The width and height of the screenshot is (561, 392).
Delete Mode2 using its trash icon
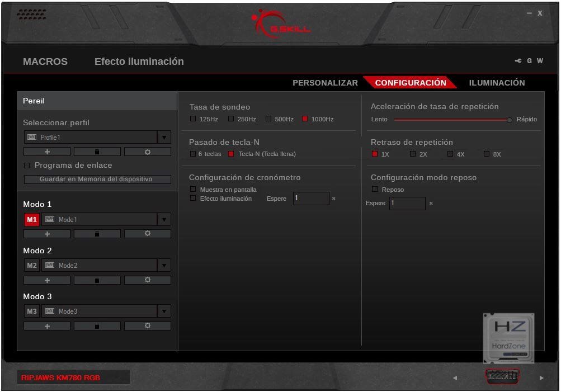(97, 280)
